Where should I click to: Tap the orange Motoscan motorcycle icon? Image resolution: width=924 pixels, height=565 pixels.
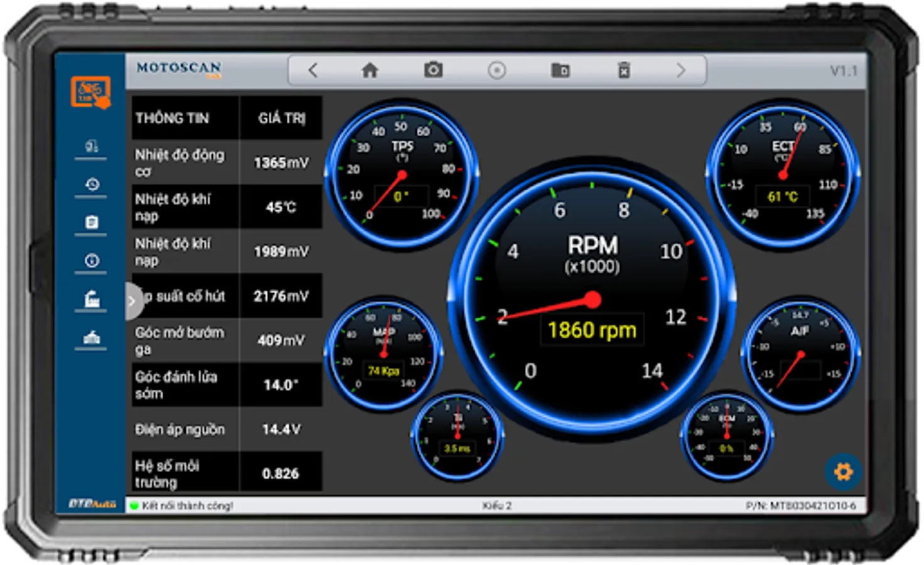90,92
